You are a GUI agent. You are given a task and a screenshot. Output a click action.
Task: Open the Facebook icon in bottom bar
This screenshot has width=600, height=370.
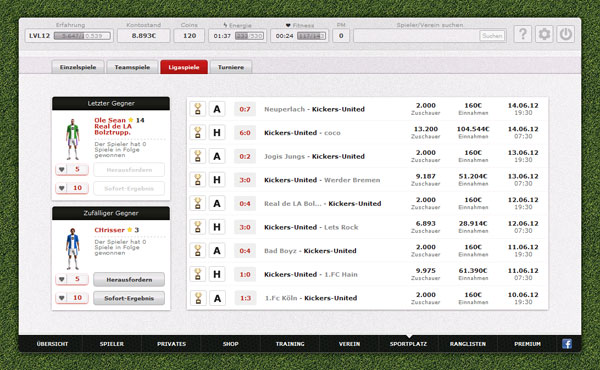click(x=567, y=344)
